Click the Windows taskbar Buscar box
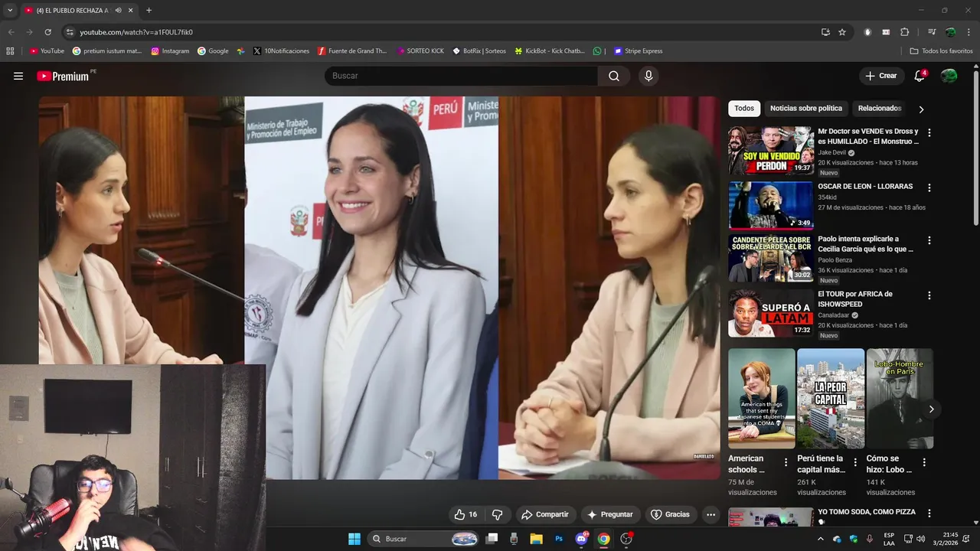 [x=423, y=539]
